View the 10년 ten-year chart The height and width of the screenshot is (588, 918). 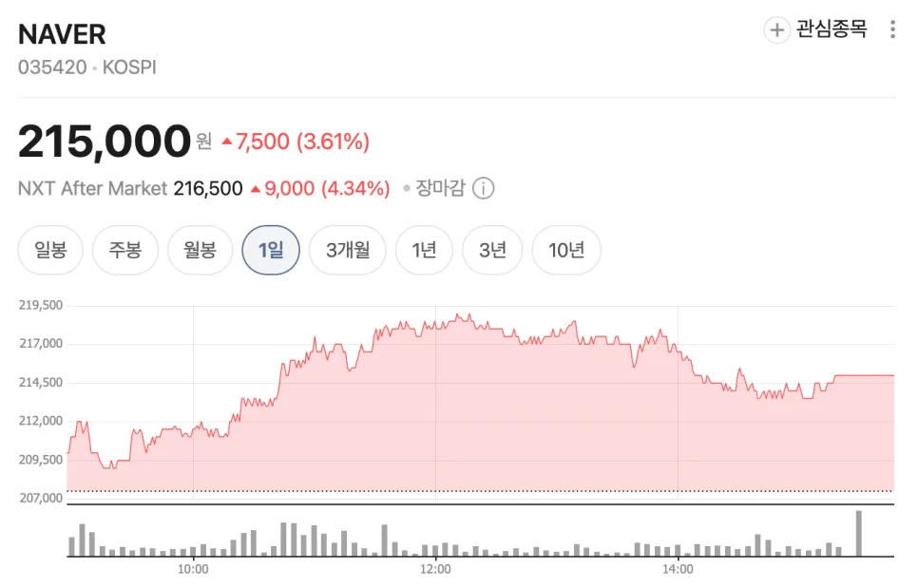click(566, 250)
